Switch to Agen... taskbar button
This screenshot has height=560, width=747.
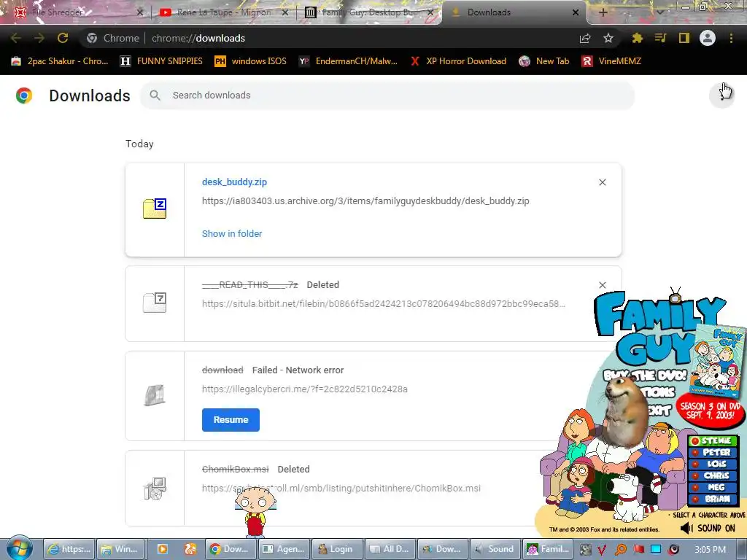pyautogui.click(x=284, y=549)
